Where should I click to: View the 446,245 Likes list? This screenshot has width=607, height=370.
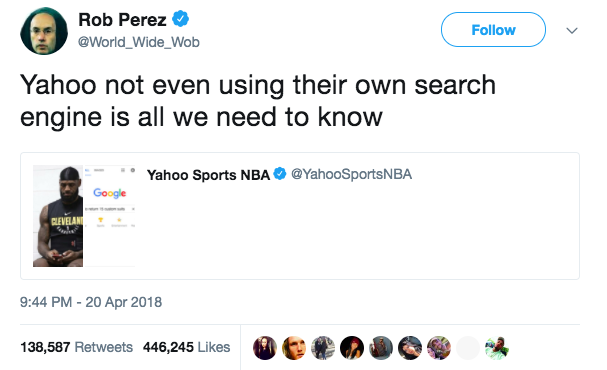[x=187, y=347]
